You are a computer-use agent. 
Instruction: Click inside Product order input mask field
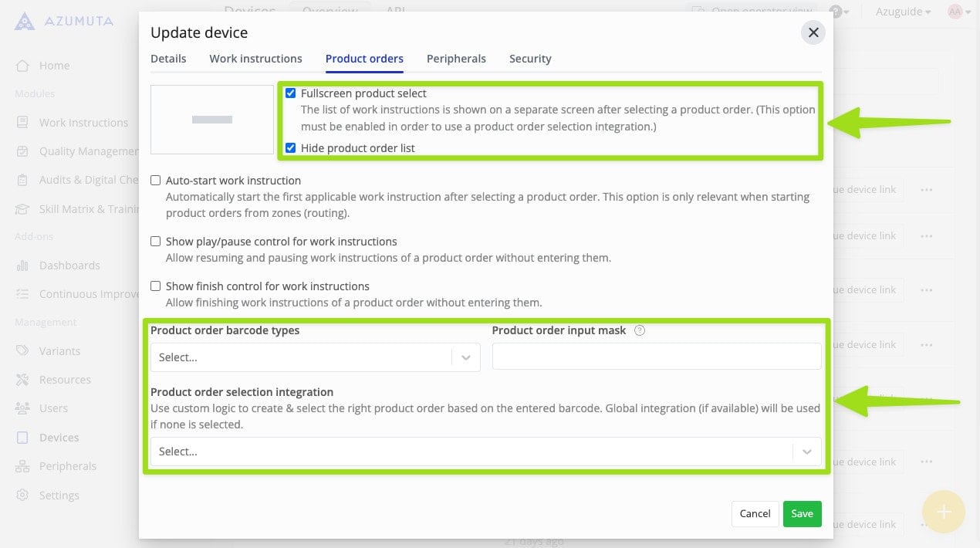pyautogui.click(x=656, y=357)
